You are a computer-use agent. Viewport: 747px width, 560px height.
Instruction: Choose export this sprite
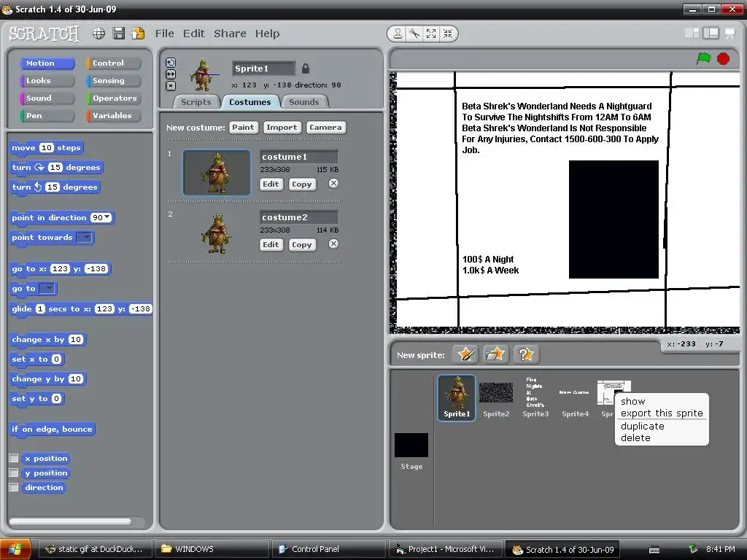[662, 413]
